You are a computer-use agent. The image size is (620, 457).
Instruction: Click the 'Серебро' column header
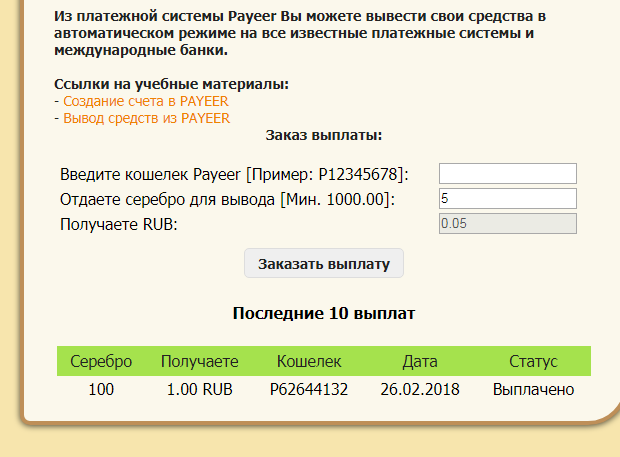click(x=101, y=361)
